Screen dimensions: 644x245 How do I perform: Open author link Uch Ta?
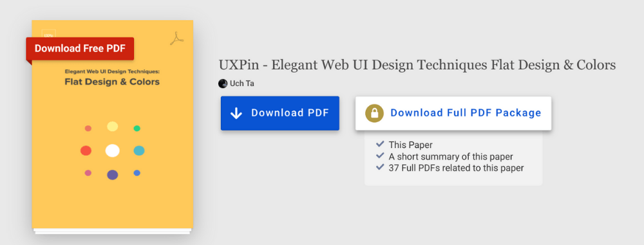pos(242,84)
